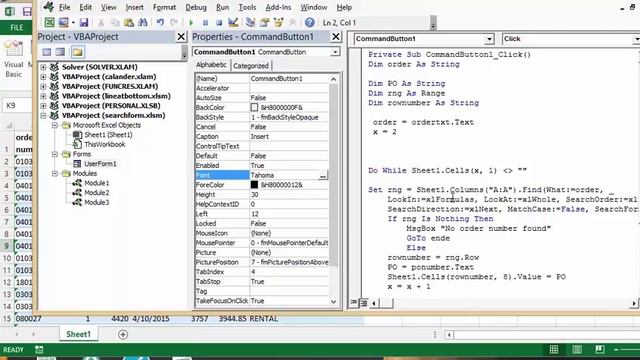Click the Reset stop icon
Image resolution: width=640 pixels, height=360 pixels.
pyautogui.click(x=219, y=22)
